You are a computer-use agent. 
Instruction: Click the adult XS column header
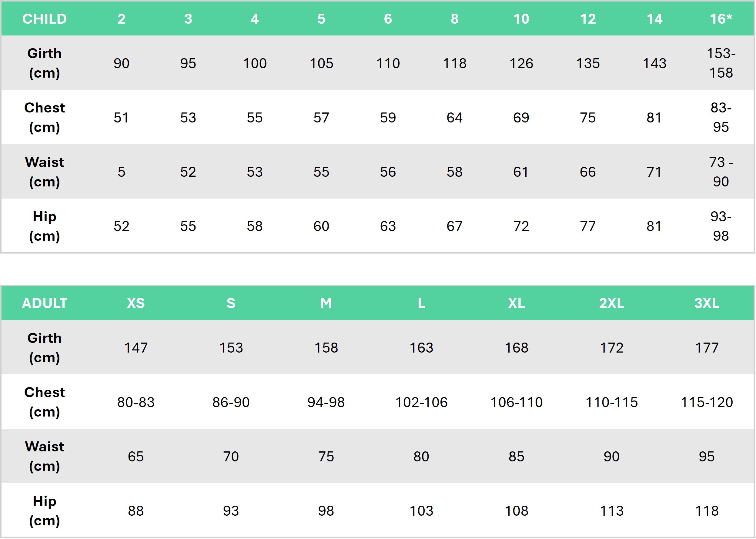tap(136, 303)
